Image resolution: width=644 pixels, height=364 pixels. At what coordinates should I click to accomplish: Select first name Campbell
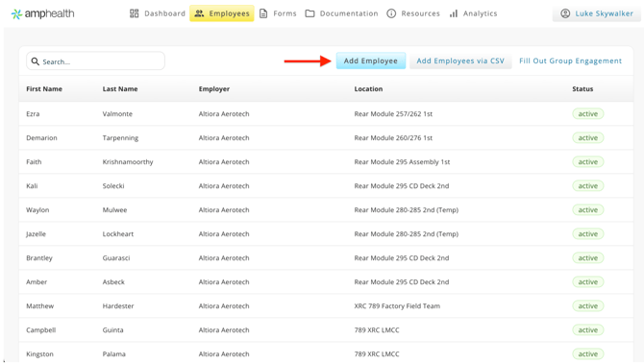pyautogui.click(x=40, y=330)
